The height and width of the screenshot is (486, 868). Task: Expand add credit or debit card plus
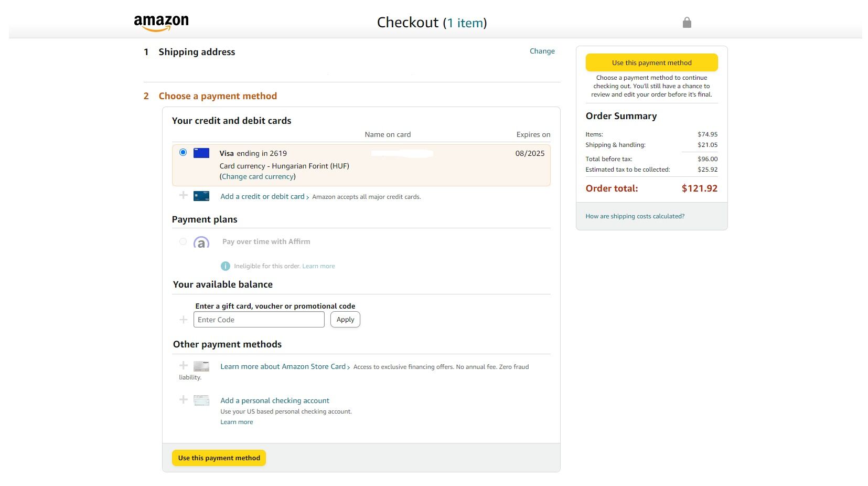(184, 195)
